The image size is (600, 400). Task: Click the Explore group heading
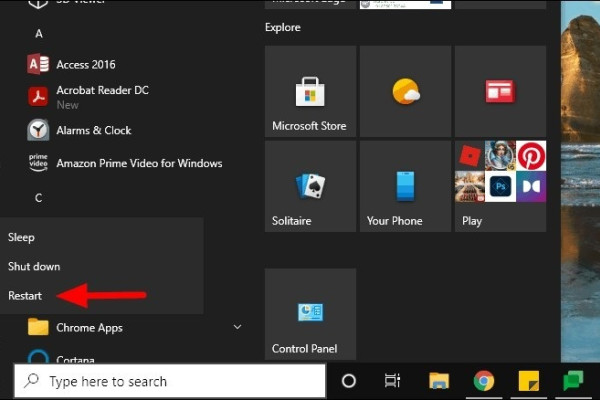point(283,27)
